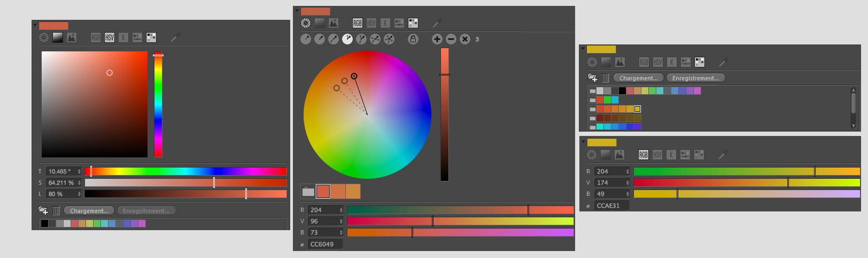This screenshot has width=868, height=258.
Task: Click Chargement button in the swatches panel
Action: click(x=638, y=78)
